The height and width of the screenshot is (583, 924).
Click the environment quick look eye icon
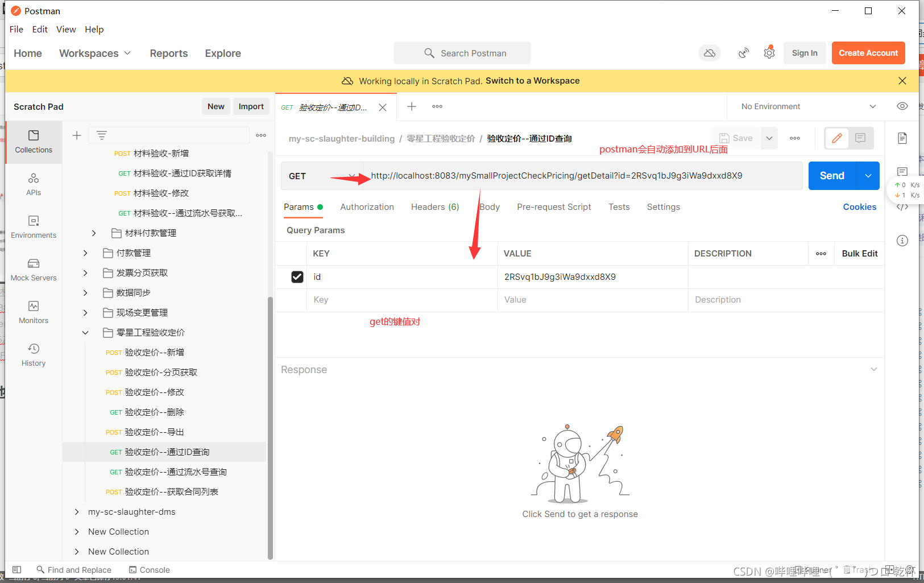tap(902, 106)
